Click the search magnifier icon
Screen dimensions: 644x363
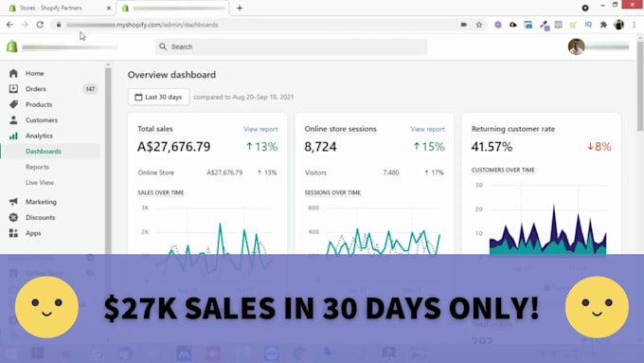click(x=163, y=46)
